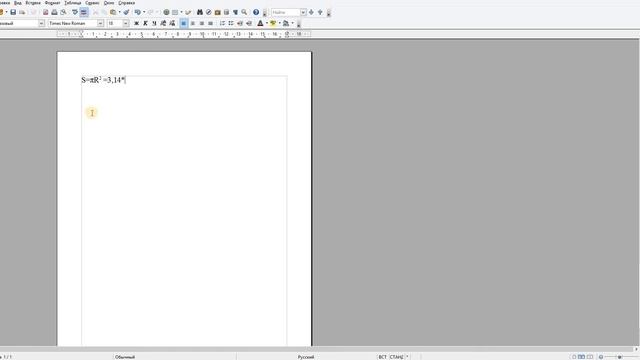Open the Справка menu
The width and height of the screenshot is (640, 360).
click(x=127, y=3)
